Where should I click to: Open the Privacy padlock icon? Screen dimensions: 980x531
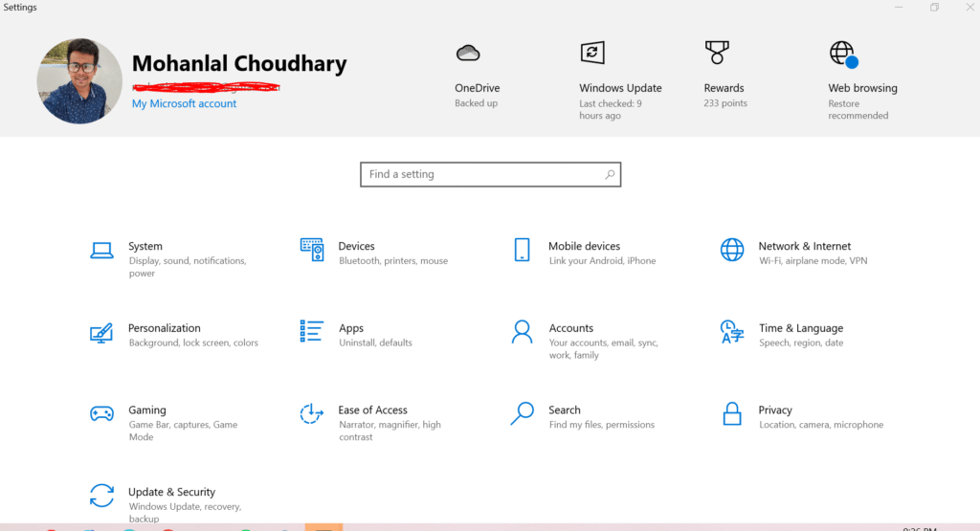point(732,414)
